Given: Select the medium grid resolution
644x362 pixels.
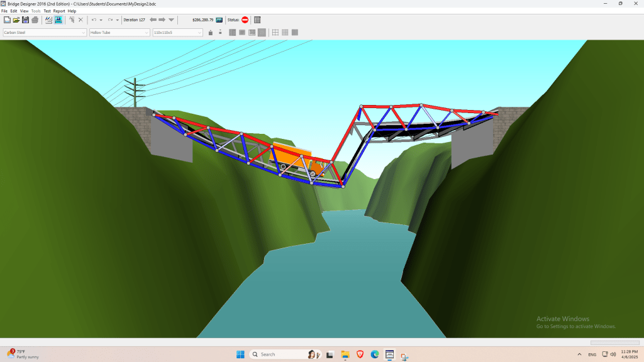Looking at the screenshot, I should (285, 33).
